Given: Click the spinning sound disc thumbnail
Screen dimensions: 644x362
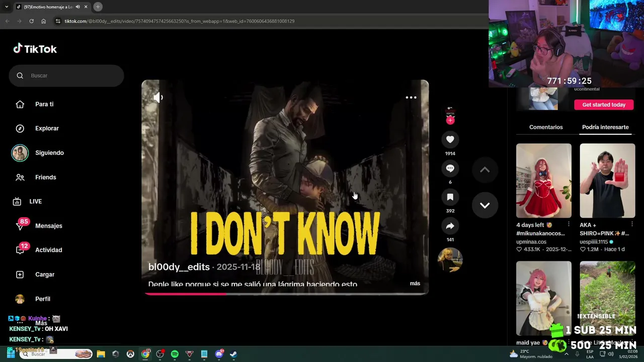Looking at the screenshot, I should 450,260.
